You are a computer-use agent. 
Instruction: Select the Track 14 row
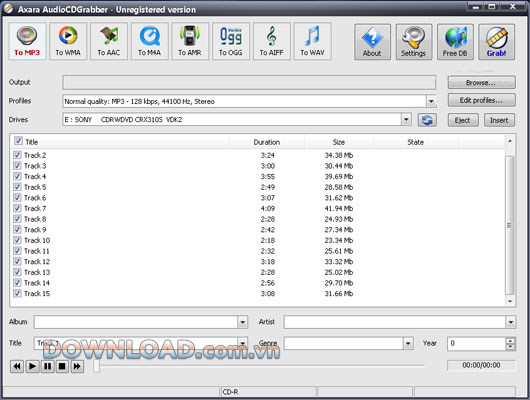258,283
